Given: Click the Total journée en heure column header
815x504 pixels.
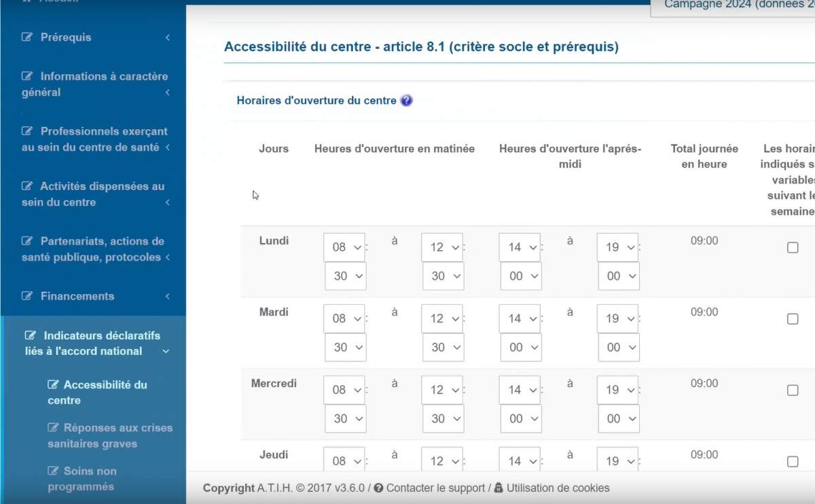Looking at the screenshot, I should pos(704,156).
